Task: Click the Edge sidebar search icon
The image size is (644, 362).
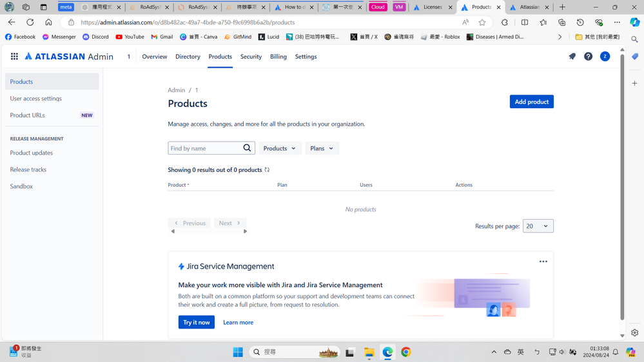Action: pos(634,39)
